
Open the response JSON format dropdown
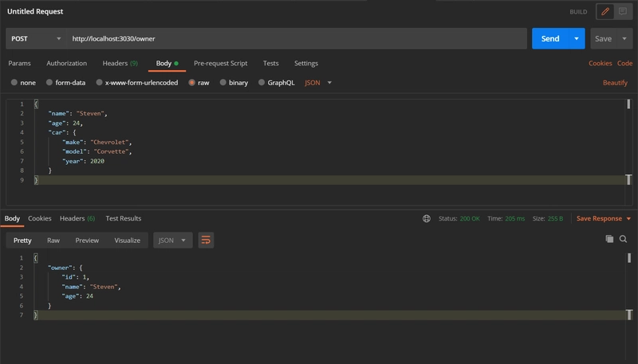[x=172, y=240]
